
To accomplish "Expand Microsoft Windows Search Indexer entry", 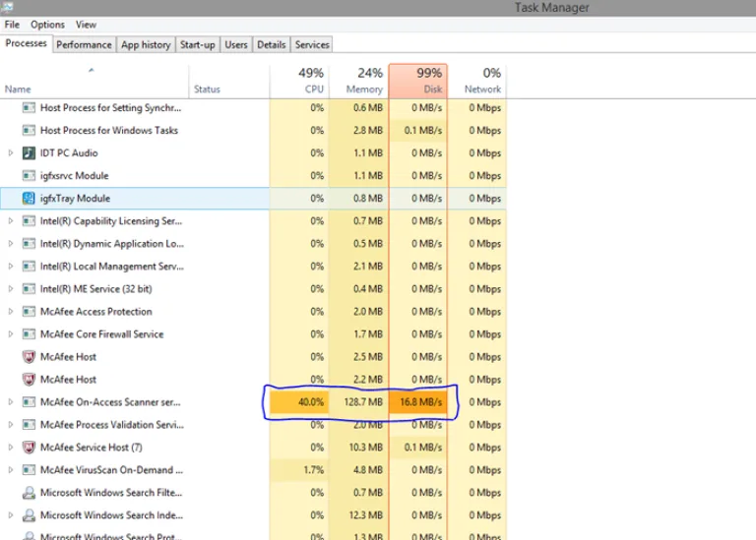I will pyautogui.click(x=11, y=515).
